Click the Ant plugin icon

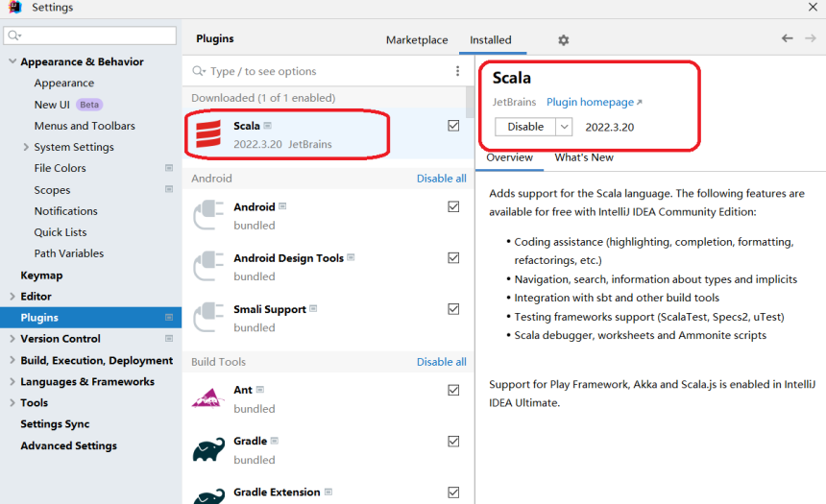tap(208, 398)
